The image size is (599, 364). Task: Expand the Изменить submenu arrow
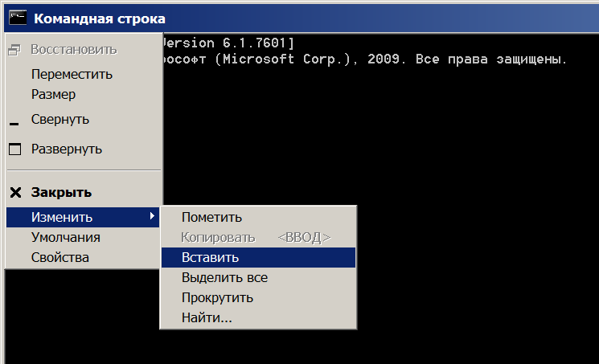point(152,216)
